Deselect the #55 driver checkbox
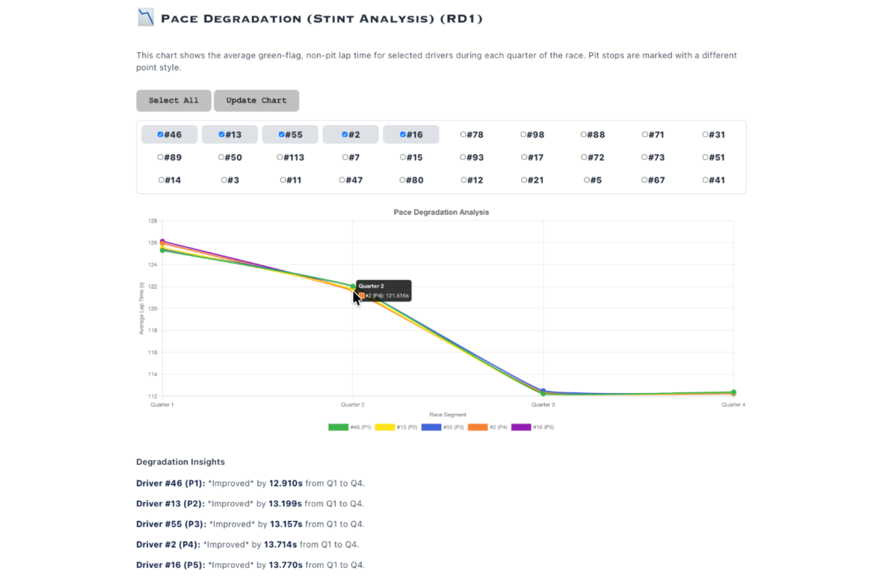This screenshot has height=588, width=883. pyautogui.click(x=282, y=134)
